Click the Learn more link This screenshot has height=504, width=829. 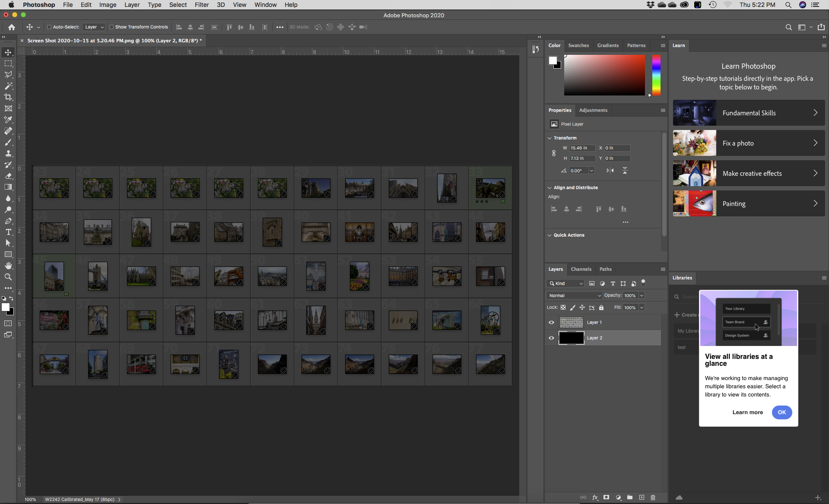click(x=747, y=412)
